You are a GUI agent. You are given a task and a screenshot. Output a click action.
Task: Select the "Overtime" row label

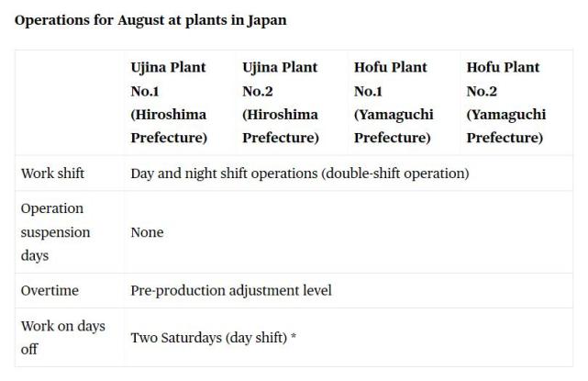coord(50,291)
